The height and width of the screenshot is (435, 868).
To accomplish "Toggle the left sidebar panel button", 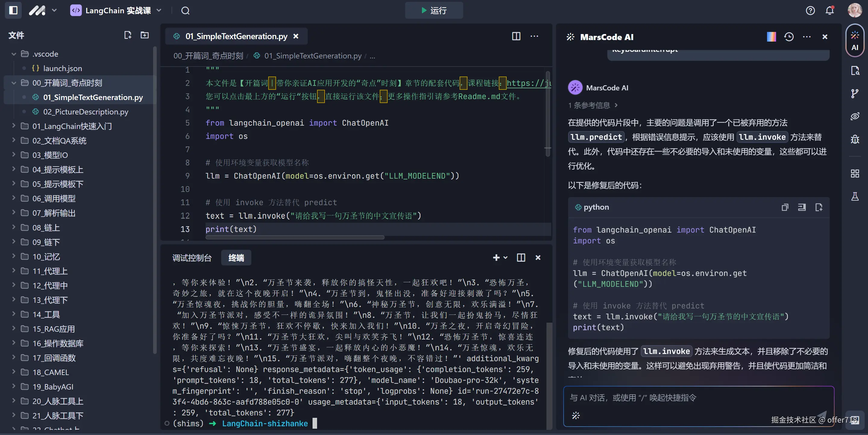I will (x=13, y=11).
